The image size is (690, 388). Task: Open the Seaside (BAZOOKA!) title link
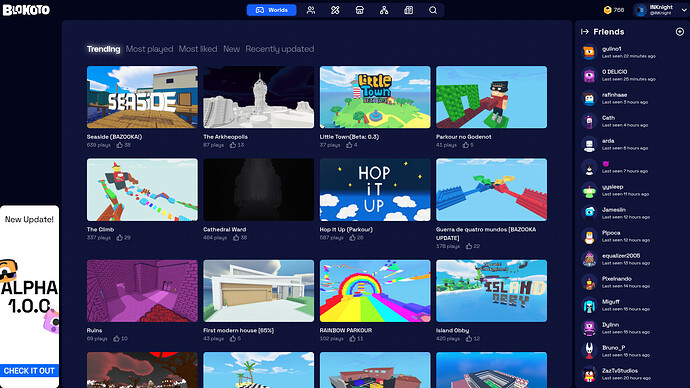point(114,137)
